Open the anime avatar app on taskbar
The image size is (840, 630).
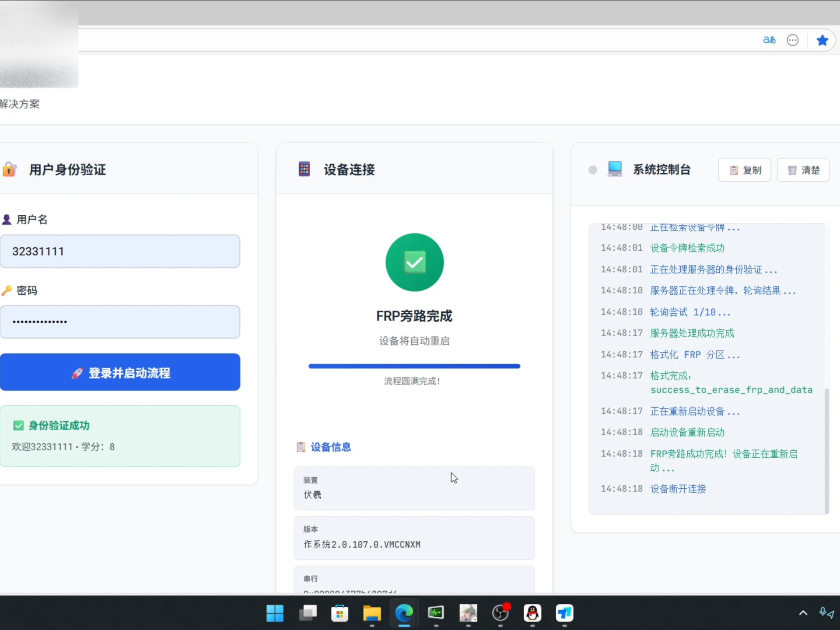(x=468, y=613)
